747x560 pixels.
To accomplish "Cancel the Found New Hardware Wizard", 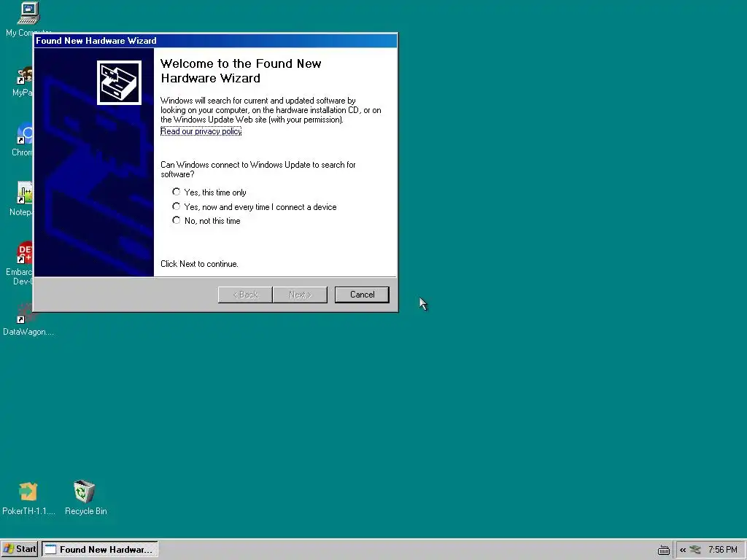I will 362,295.
